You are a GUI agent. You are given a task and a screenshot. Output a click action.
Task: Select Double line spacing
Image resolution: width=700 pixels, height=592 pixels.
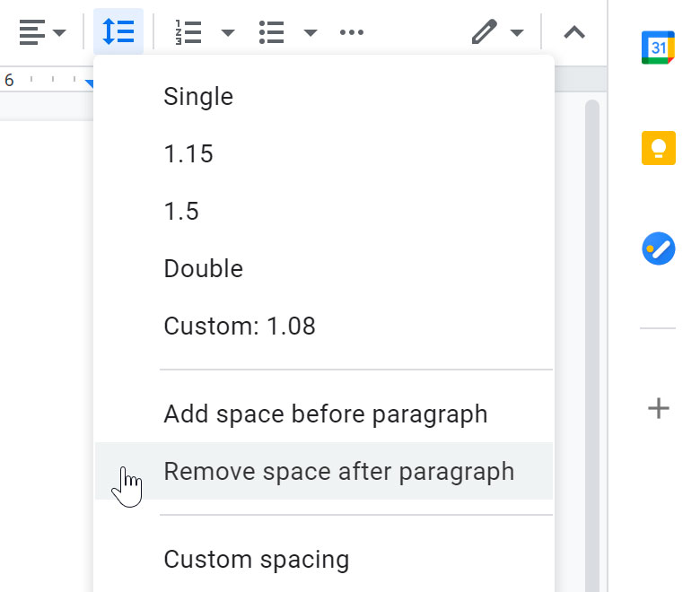click(x=324, y=268)
